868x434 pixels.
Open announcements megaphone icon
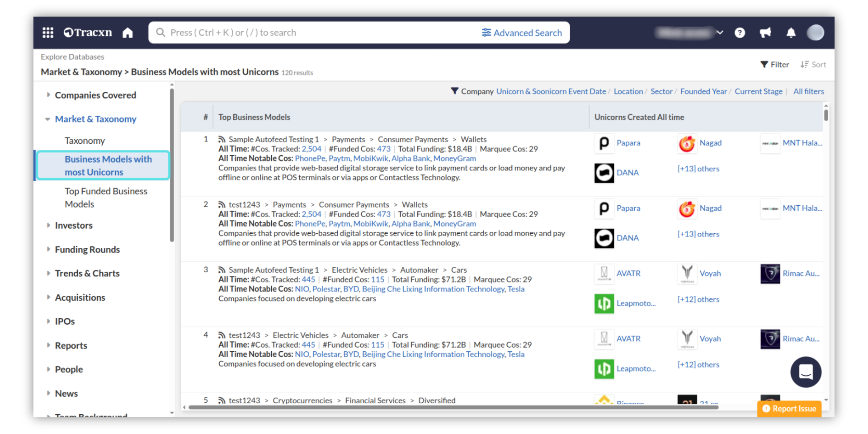tap(765, 33)
